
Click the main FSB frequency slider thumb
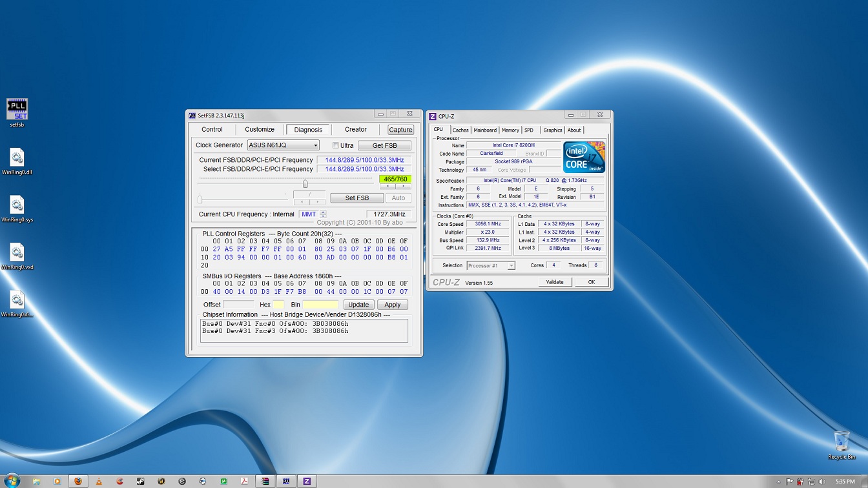click(305, 183)
